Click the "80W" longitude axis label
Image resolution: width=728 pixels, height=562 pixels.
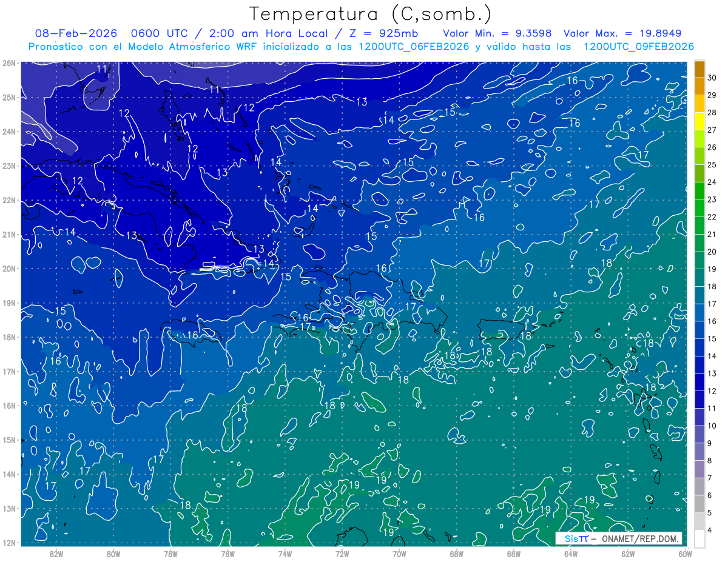coord(113,554)
